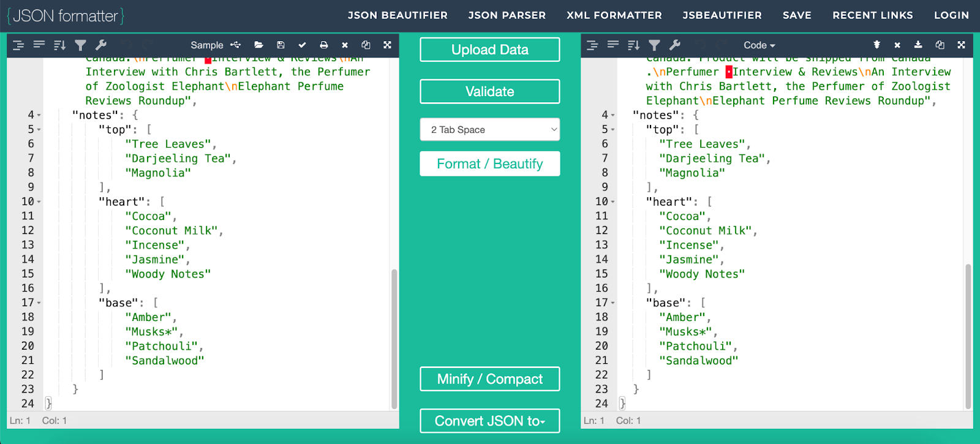This screenshot has height=444, width=980.
Task: Collapse "base" array fold in left editor
Action: point(39,303)
